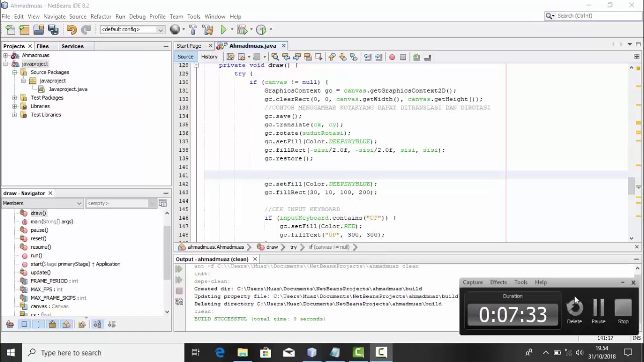The height and width of the screenshot is (362, 644).
Task: Open the Run Project dropdown arrow
Action: [231, 30]
